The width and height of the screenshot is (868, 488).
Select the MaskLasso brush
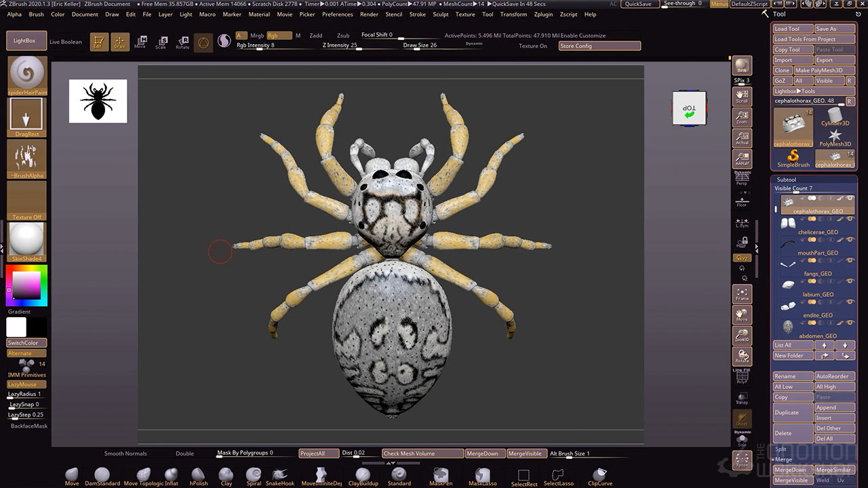click(x=482, y=476)
